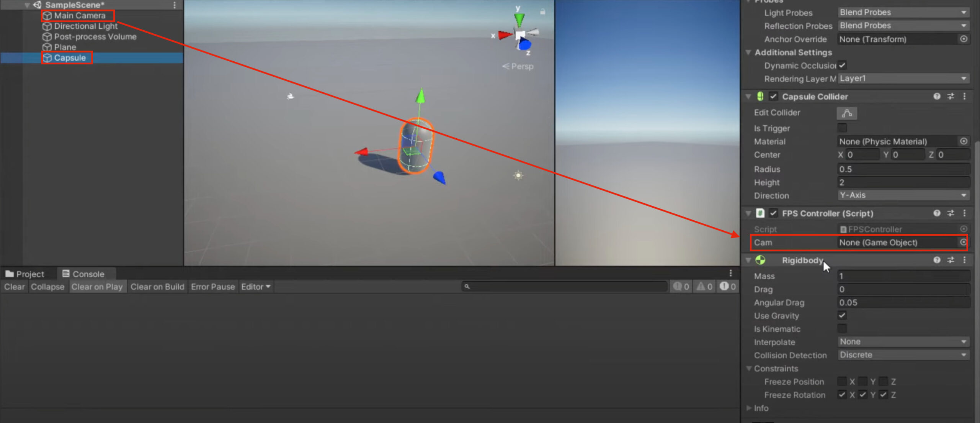This screenshot has width=980, height=423.
Task: Collapse the FPS Controller script component
Action: (x=748, y=213)
